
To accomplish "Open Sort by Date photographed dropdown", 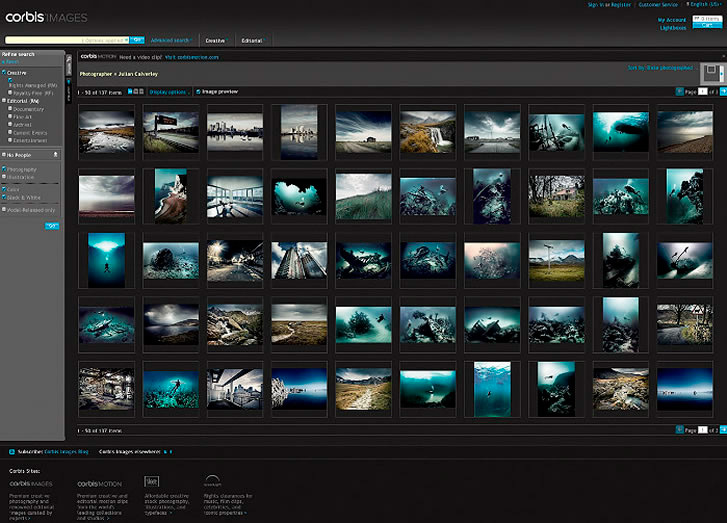I will (662, 68).
